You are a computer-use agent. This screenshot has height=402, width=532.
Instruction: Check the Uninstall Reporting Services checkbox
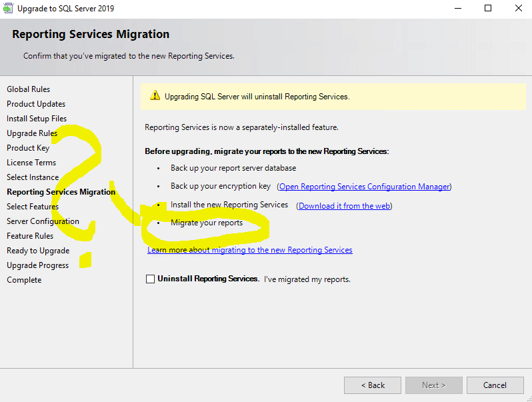click(x=150, y=279)
